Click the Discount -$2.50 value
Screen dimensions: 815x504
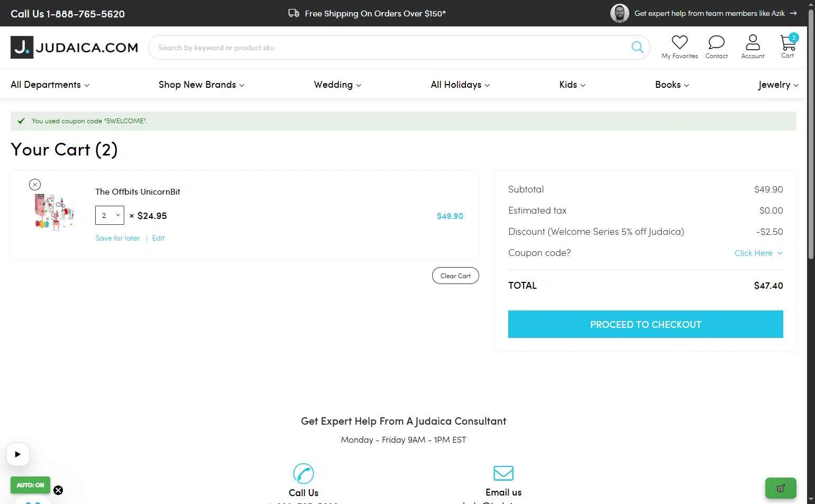pyautogui.click(x=770, y=232)
